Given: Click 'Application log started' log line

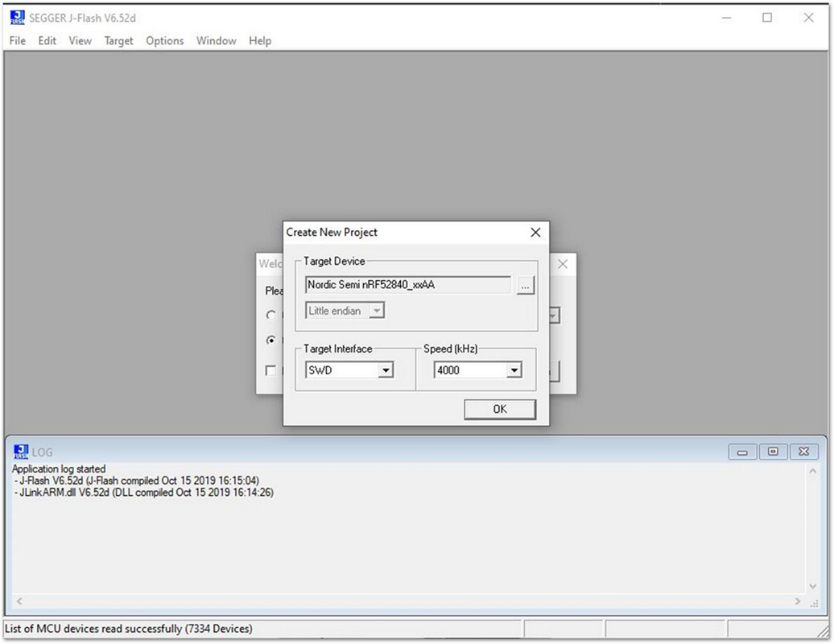Looking at the screenshot, I should click(59, 469).
